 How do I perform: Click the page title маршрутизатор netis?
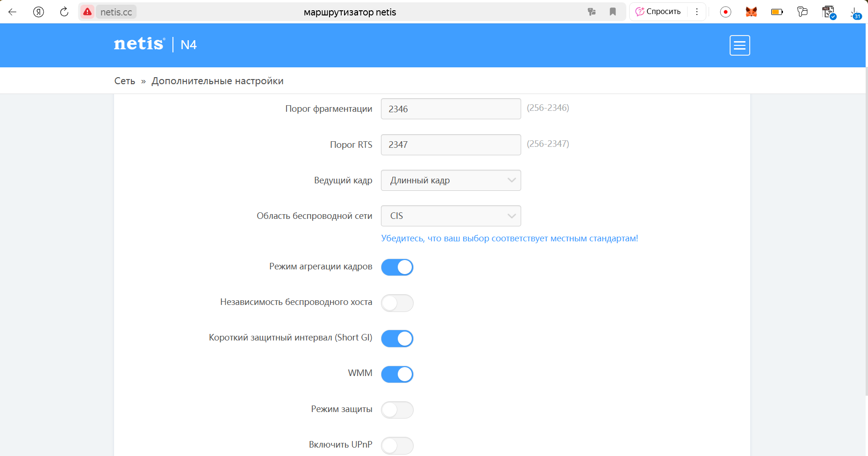pyautogui.click(x=350, y=12)
